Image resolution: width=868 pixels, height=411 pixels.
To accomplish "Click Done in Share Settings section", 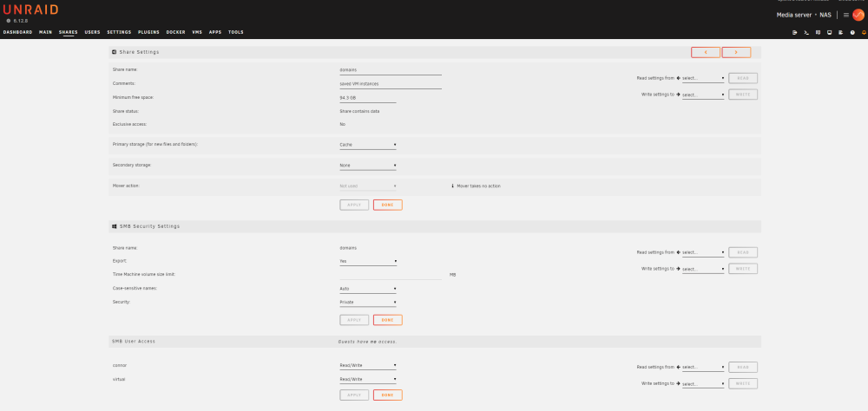I will [387, 205].
